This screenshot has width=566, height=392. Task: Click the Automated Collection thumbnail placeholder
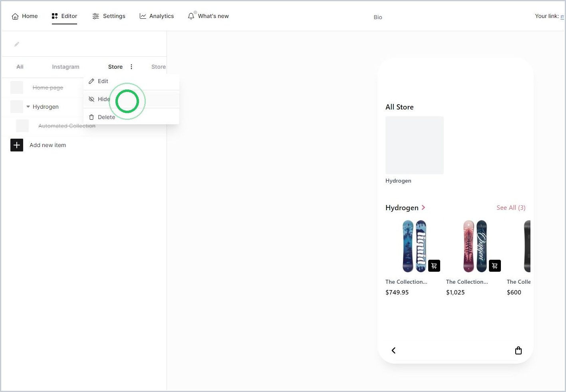click(x=22, y=126)
